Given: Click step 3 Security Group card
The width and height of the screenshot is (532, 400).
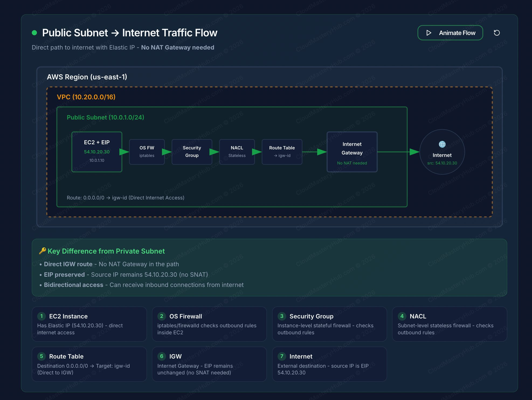Looking at the screenshot, I should (329, 324).
